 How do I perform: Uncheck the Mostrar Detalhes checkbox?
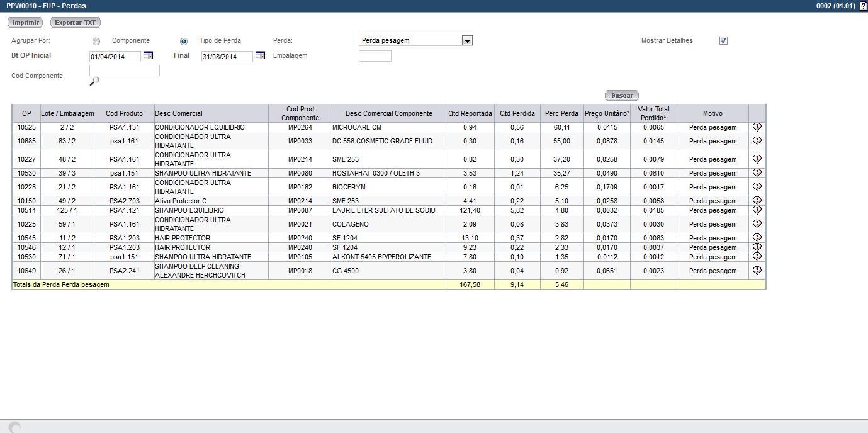tap(723, 41)
